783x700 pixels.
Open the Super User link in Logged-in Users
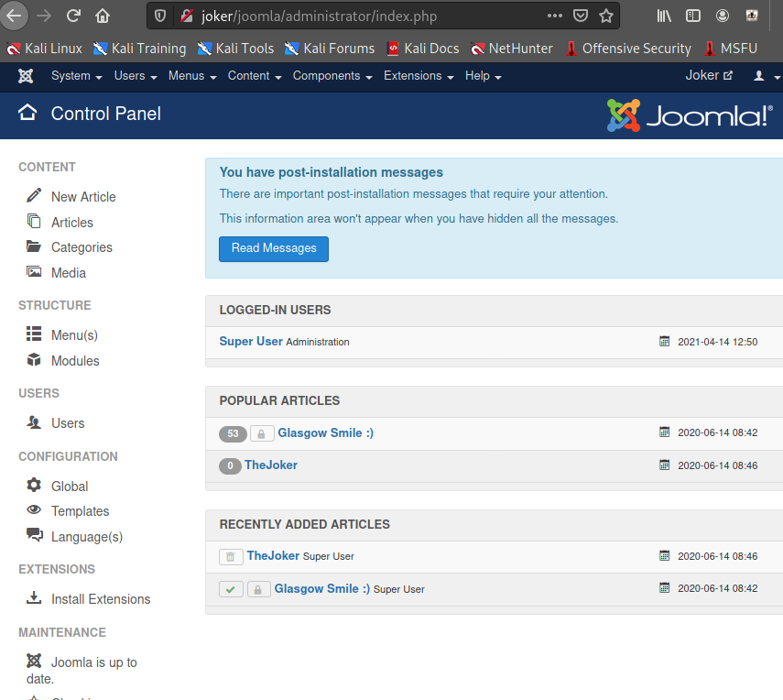(251, 341)
